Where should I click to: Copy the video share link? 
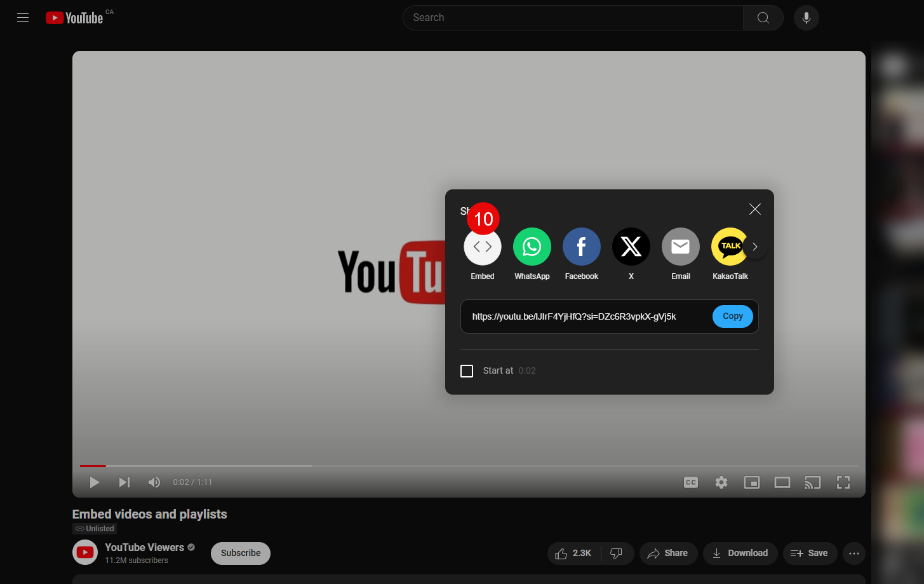point(733,316)
